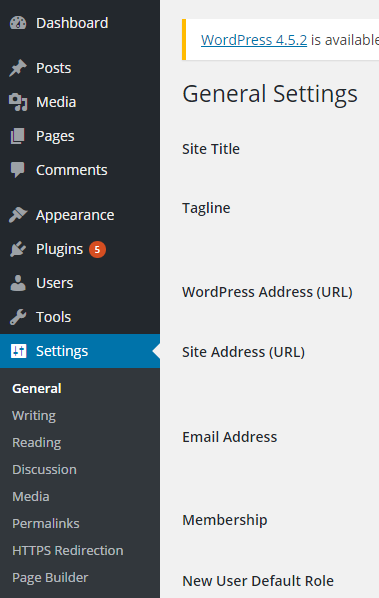Open the Tools menu
The image size is (379, 598).
[x=53, y=317]
